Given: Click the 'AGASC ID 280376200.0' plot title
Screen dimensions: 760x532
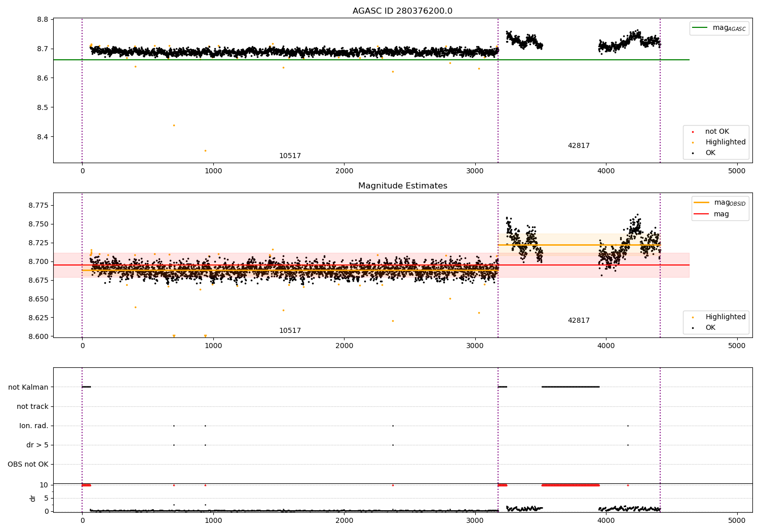Looking at the screenshot, I should (x=402, y=11).
